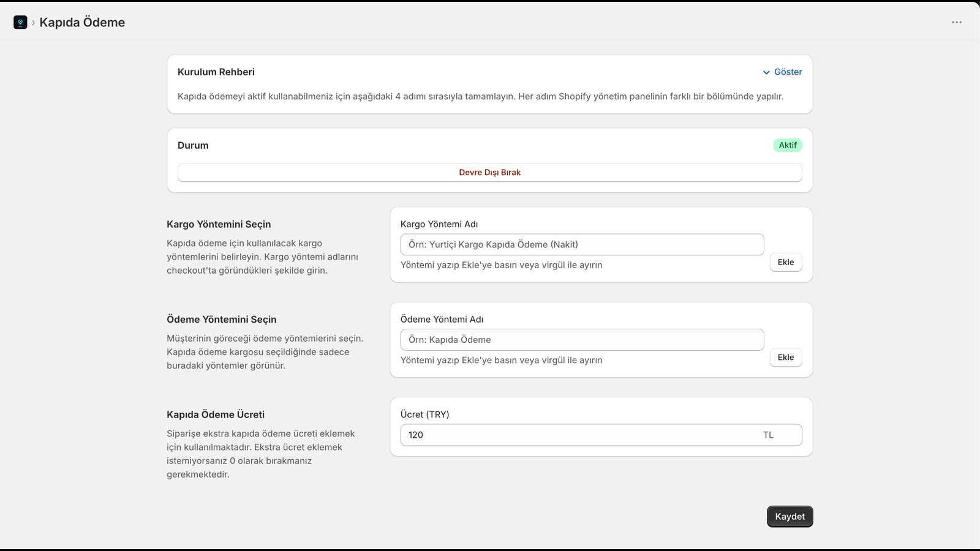Click the TL suffix in the fee field
The height and width of the screenshot is (551, 980).
click(x=768, y=435)
